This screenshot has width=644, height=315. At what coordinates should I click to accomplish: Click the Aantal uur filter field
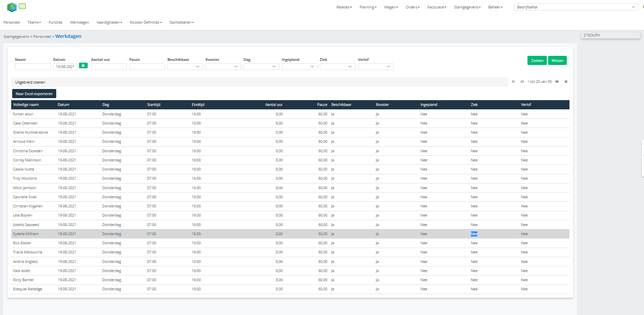coord(109,67)
